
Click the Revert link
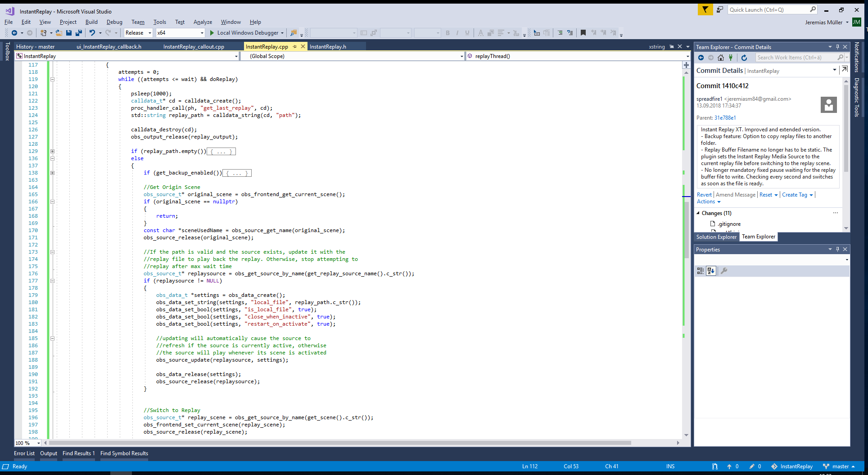[704, 195]
